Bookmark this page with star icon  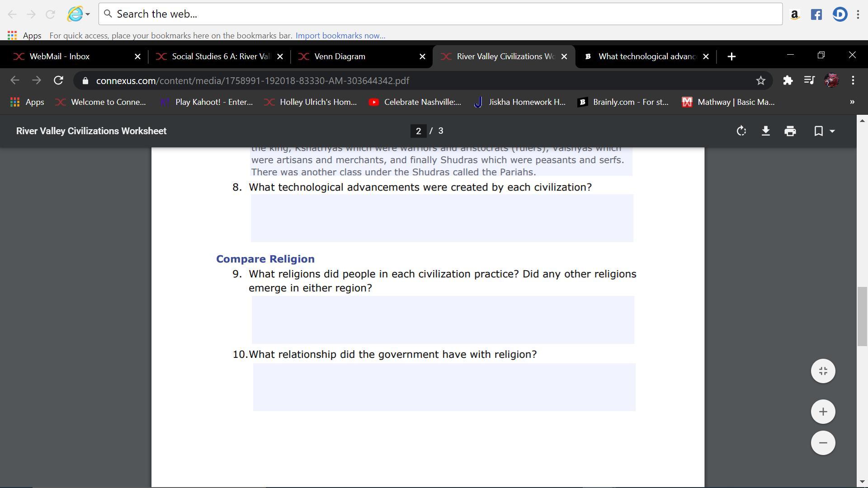point(760,80)
